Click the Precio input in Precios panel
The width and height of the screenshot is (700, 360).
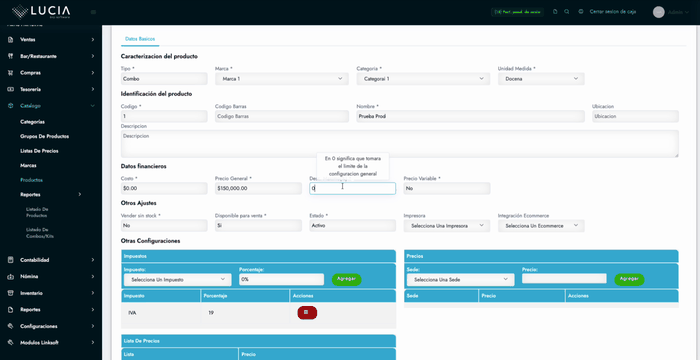(564, 279)
